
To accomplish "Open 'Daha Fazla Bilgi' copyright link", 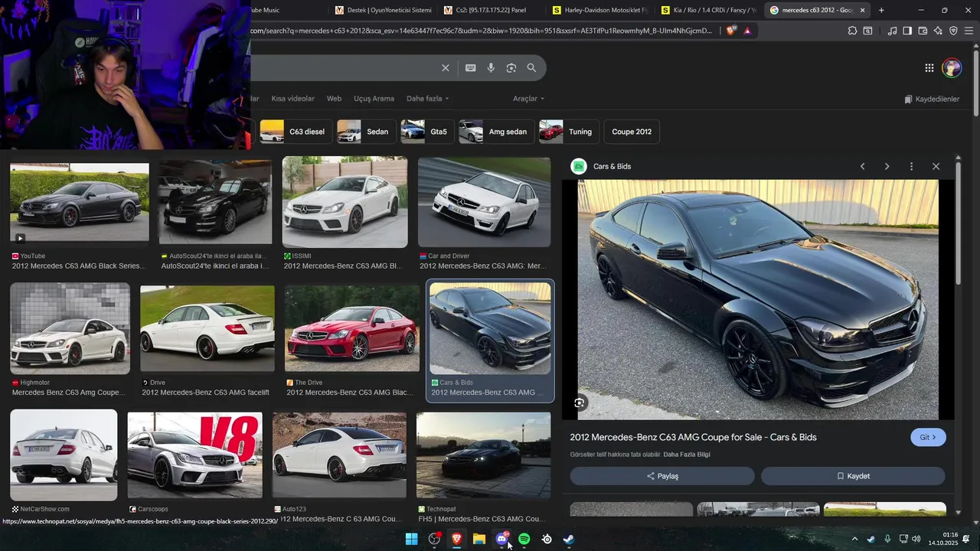I will pos(687,455).
